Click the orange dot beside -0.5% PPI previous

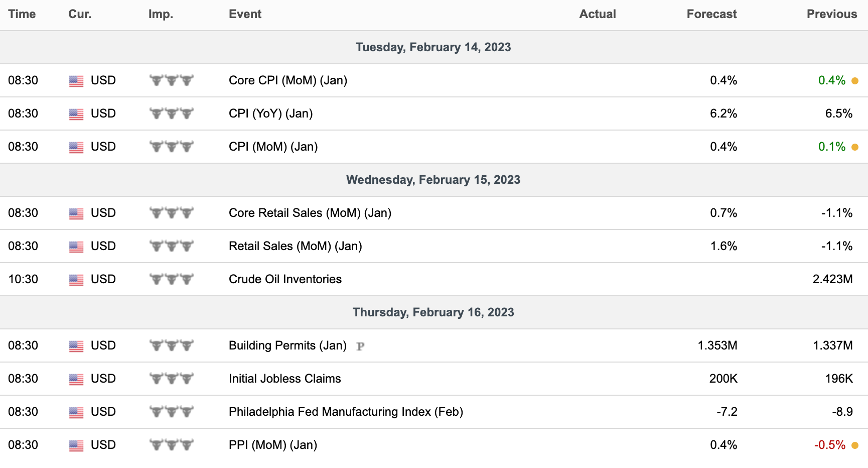click(x=855, y=445)
